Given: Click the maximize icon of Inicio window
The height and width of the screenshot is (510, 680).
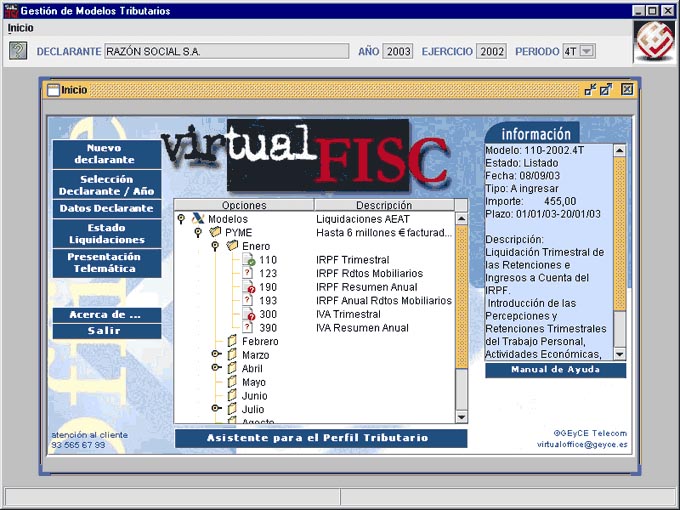Looking at the screenshot, I should [x=606, y=89].
